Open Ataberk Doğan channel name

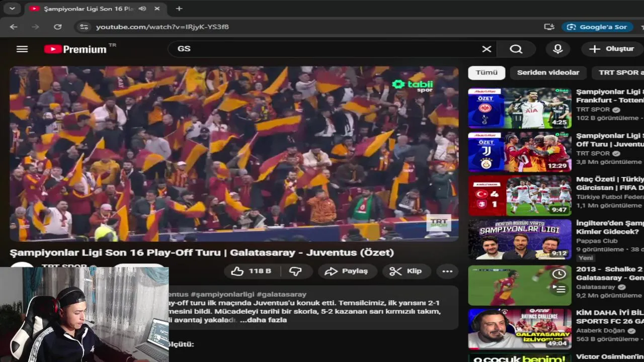tap(600, 330)
